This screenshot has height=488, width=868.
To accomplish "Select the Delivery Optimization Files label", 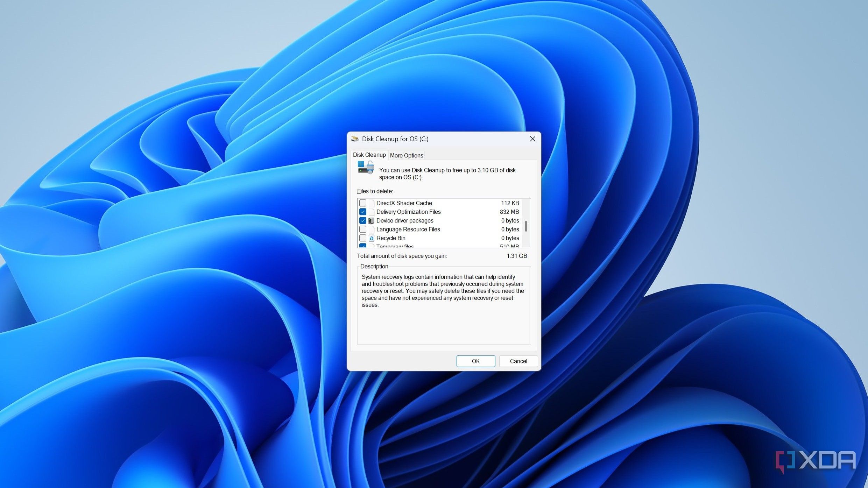I will (x=409, y=212).
